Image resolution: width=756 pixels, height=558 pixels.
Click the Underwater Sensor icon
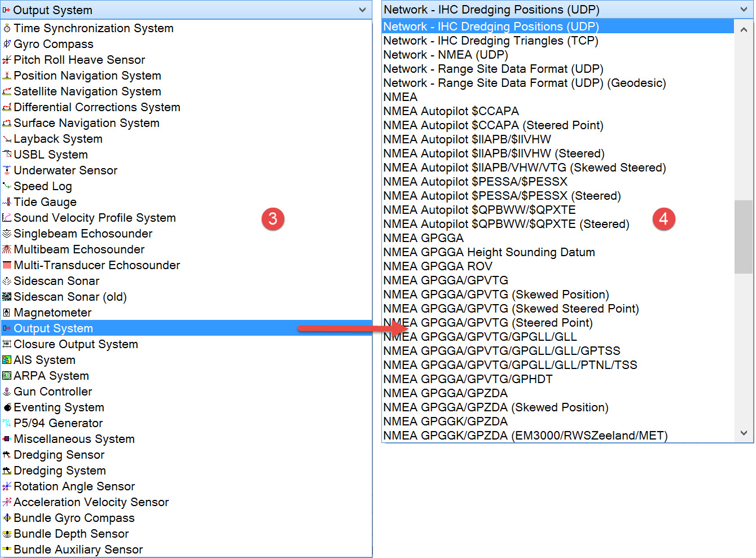click(x=7, y=170)
